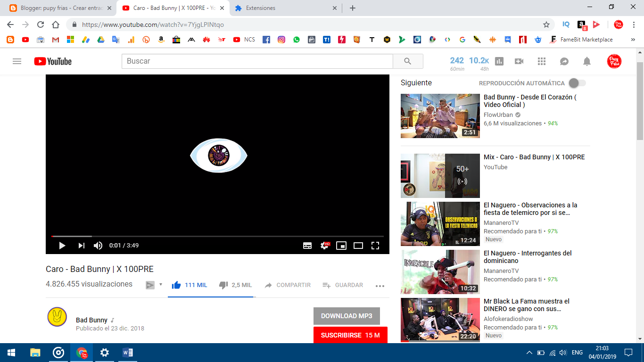
Task: Open the Instagram bookmark
Action: pos(281,40)
